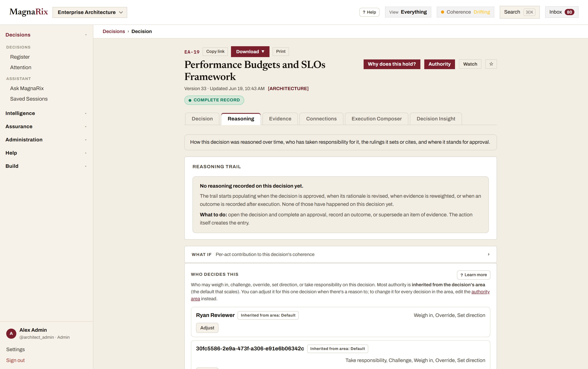Open the Coherence Drifting indicator
Viewport: 588px width, 369px height.
(465, 12)
